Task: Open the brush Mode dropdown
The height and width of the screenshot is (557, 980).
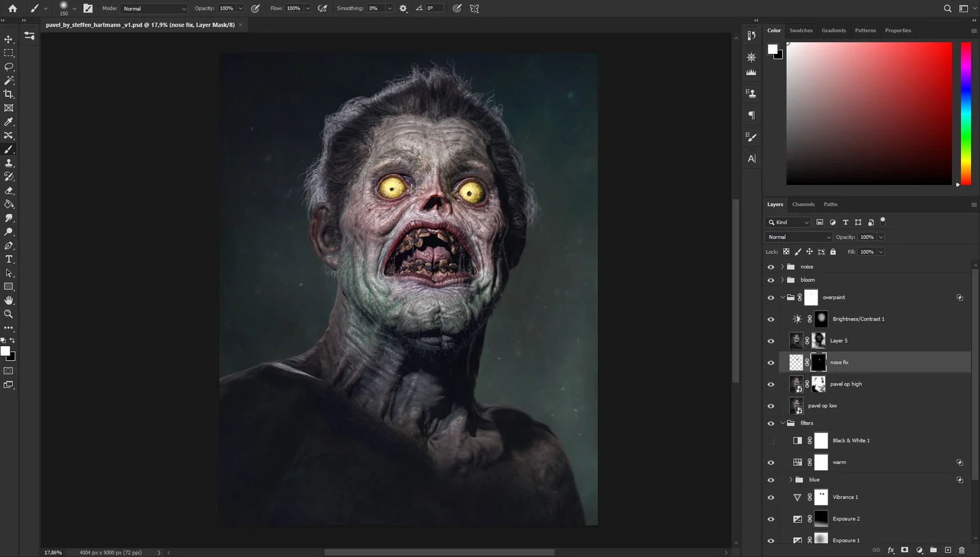Action: [153, 8]
